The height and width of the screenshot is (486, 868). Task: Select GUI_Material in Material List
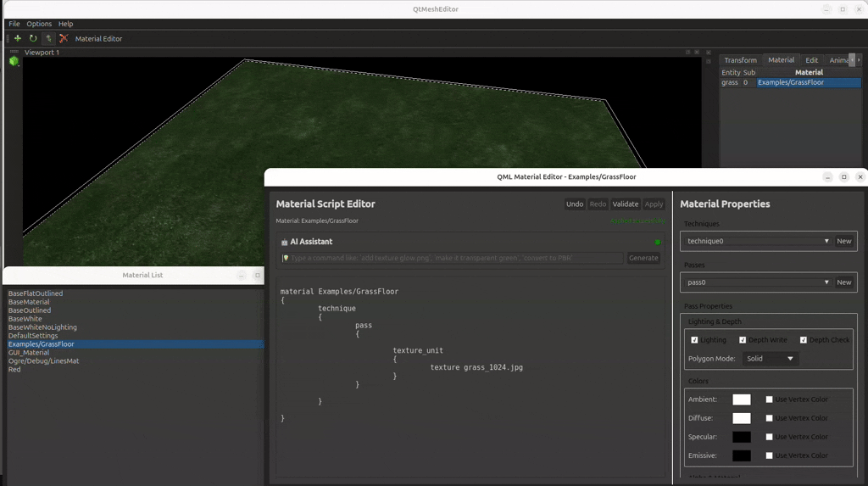point(28,353)
